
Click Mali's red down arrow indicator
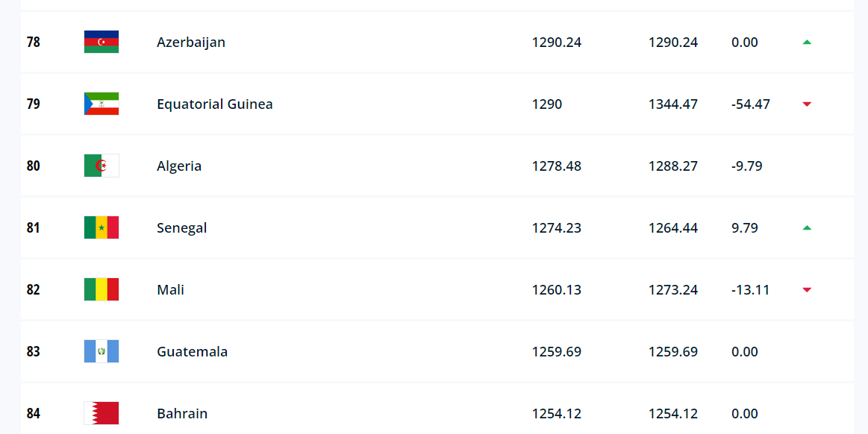click(x=807, y=289)
